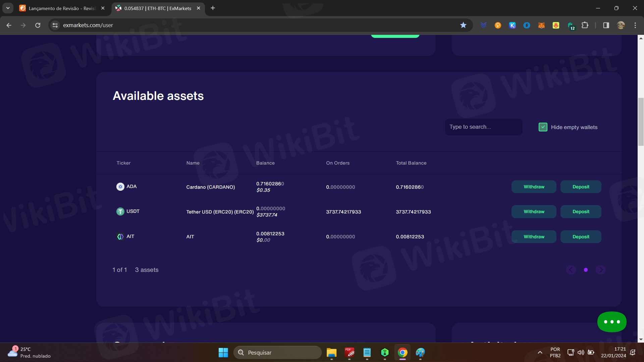Open the green live chat bubble
Viewport: 644px width, 362px height.
point(611,322)
